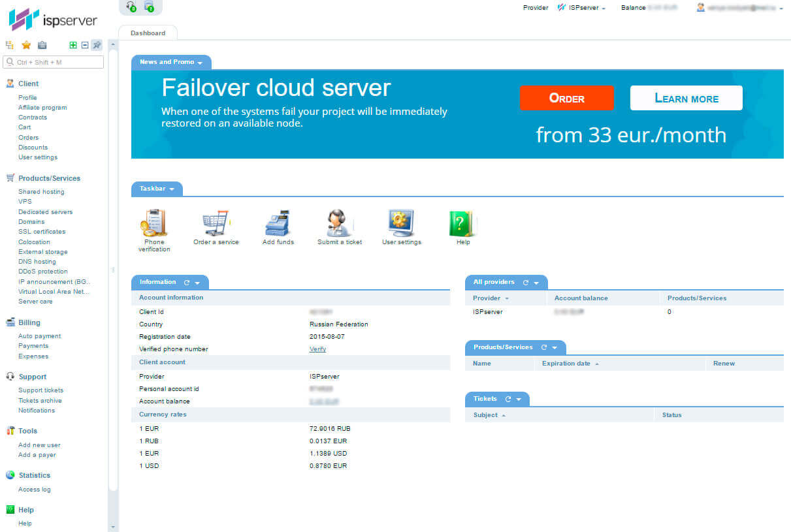Screen dimensions: 791x532
Task: Click the Billing section icon in sidebar
Action: pyautogui.click(x=10, y=322)
